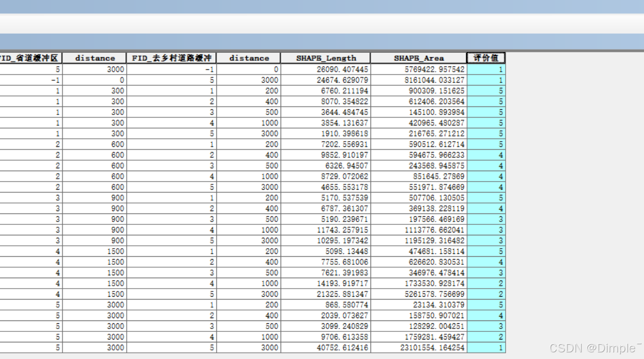The image size is (644, 359).
Task: Click the 1000 distance cell beside length 9706.613358
Action: [249, 337]
